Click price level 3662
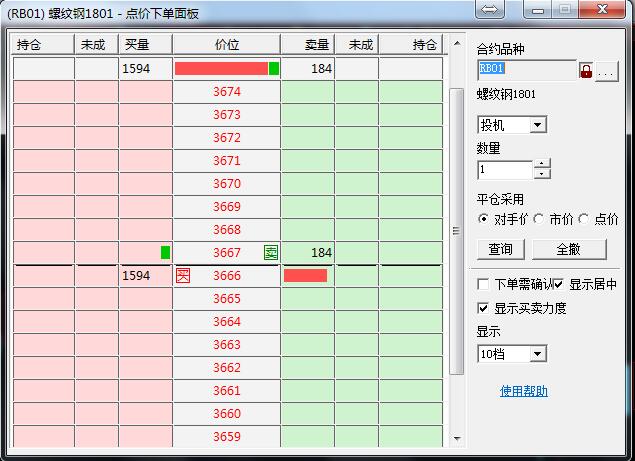The width and height of the screenshot is (635, 461). [x=227, y=368]
